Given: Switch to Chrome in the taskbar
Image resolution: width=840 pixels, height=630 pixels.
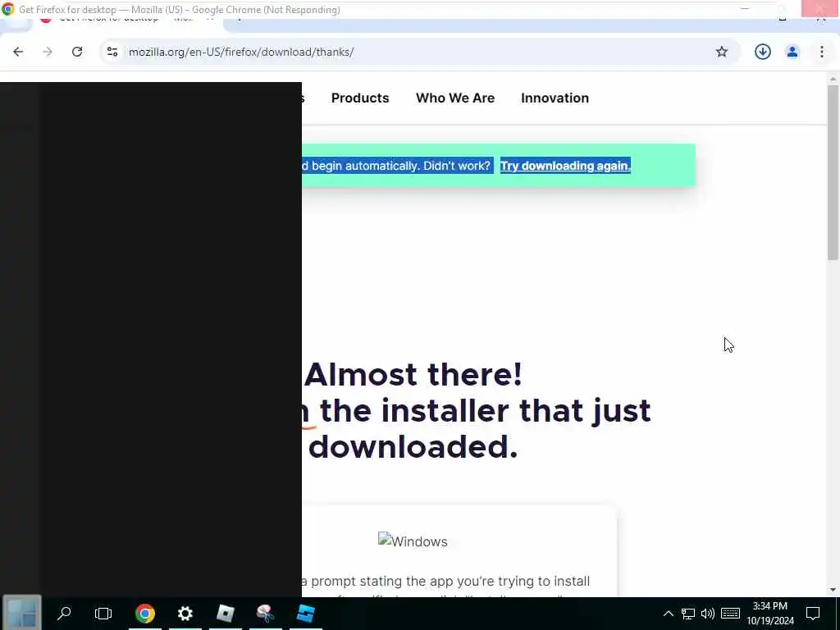Looking at the screenshot, I should click(144, 614).
